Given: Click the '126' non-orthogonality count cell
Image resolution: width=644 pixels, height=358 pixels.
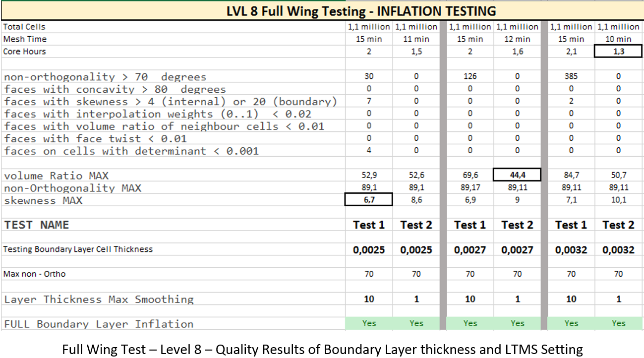Looking at the screenshot, I should pyautogui.click(x=470, y=76).
